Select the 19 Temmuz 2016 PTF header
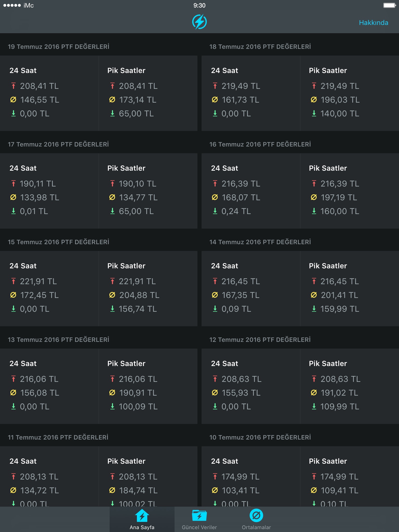399x532 pixels. coord(58,47)
